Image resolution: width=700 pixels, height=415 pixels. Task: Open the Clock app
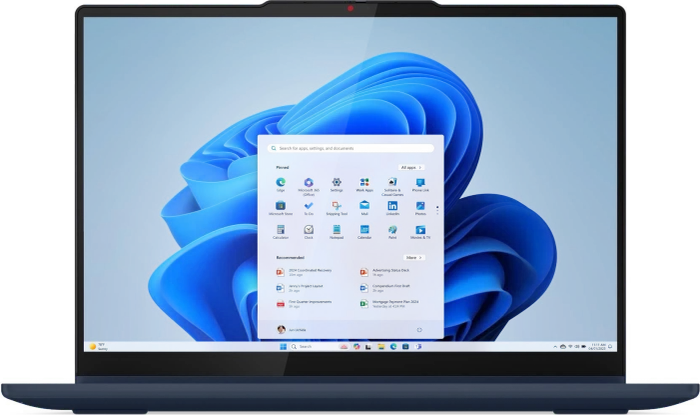[x=308, y=230]
